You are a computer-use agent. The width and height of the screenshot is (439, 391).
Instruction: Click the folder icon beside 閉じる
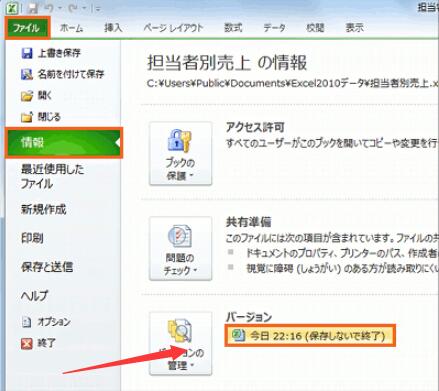27,117
